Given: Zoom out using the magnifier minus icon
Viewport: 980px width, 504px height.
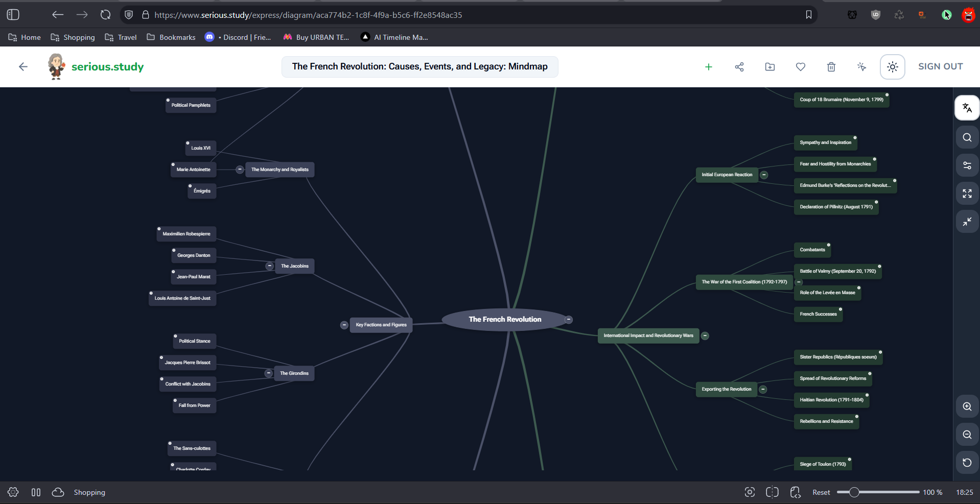Looking at the screenshot, I should tap(967, 435).
